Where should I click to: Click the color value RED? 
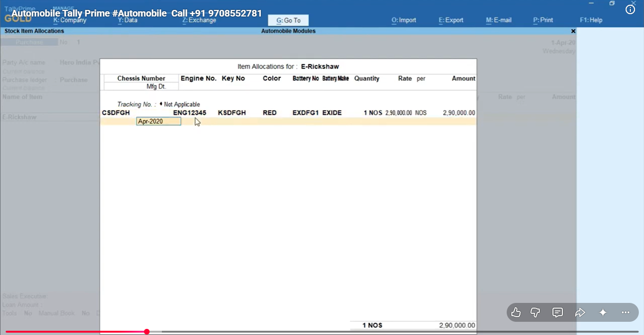tap(270, 113)
